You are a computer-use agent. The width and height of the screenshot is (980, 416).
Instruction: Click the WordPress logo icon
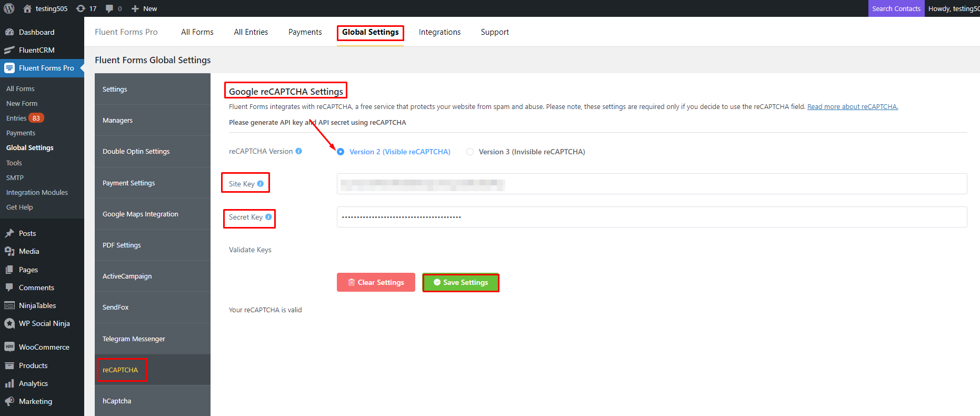tap(9, 8)
